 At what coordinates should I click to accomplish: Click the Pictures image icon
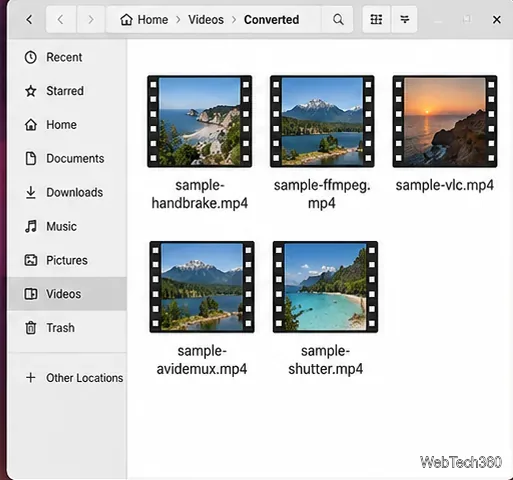pos(31,260)
